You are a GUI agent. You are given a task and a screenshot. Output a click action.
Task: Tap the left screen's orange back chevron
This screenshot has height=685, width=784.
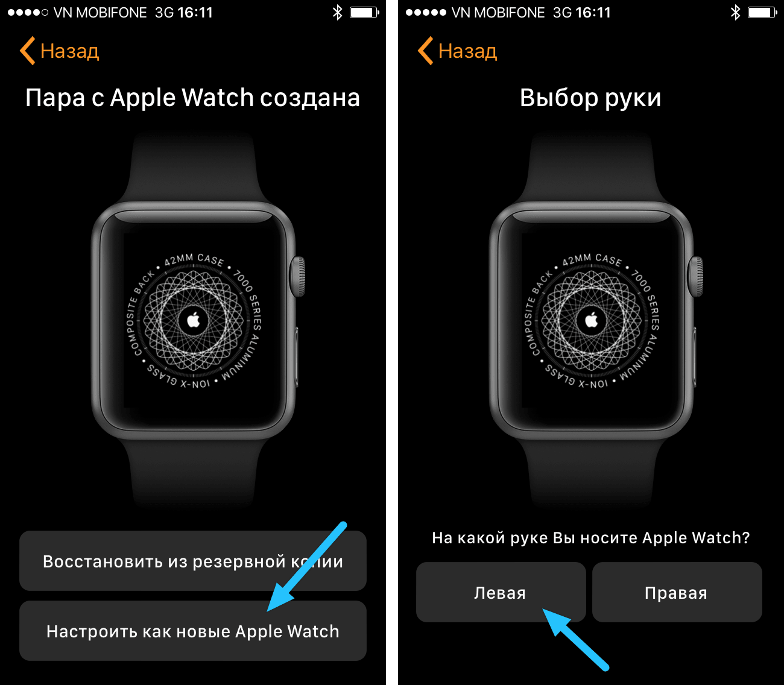(x=27, y=51)
